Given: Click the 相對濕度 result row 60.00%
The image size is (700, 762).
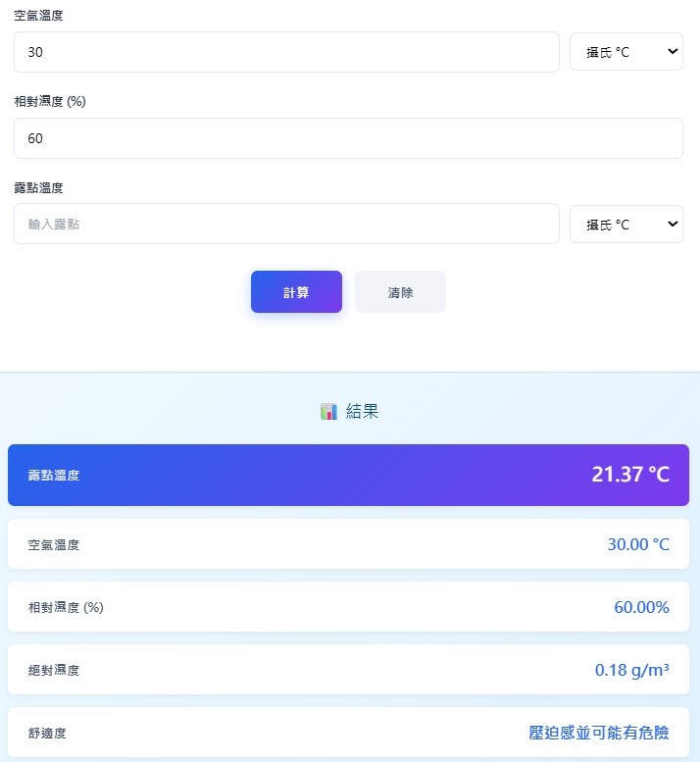Looking at the screenshot, I should (x=348, y=606).
